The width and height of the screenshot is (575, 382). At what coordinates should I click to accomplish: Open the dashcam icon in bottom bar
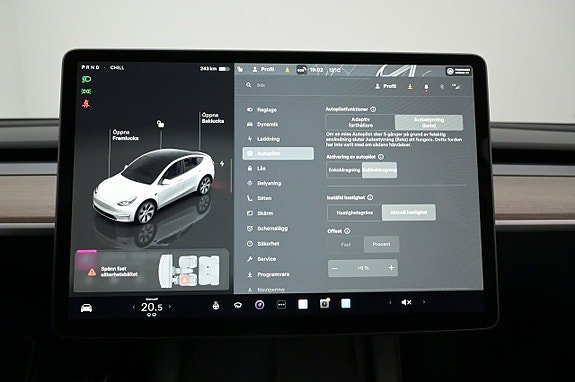325,304
